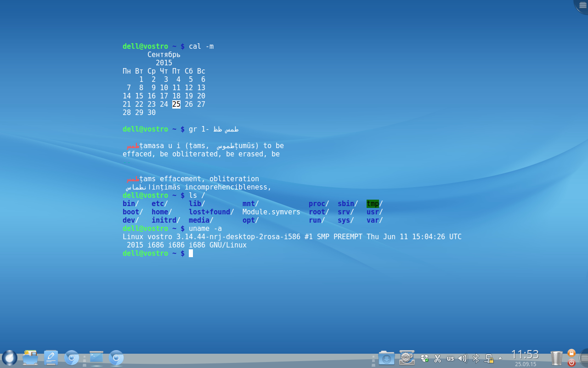The height and width of the screenshot is (368, 588).
Task: Switch to the running terminal task
Action: point(96,357)
